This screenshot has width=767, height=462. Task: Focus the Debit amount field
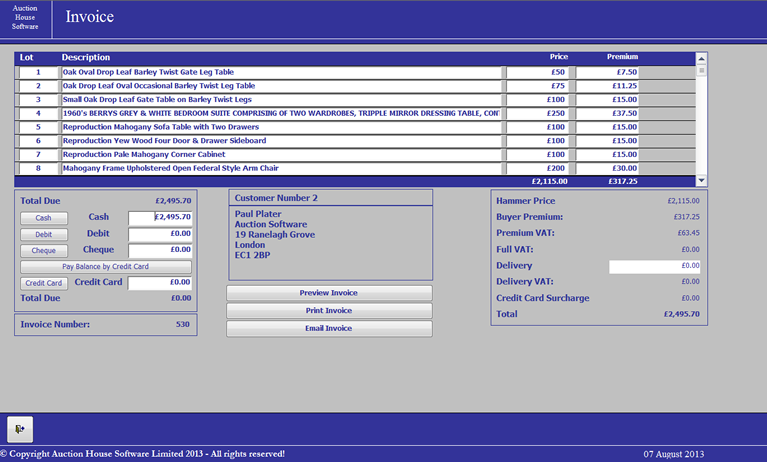[160, 234]
